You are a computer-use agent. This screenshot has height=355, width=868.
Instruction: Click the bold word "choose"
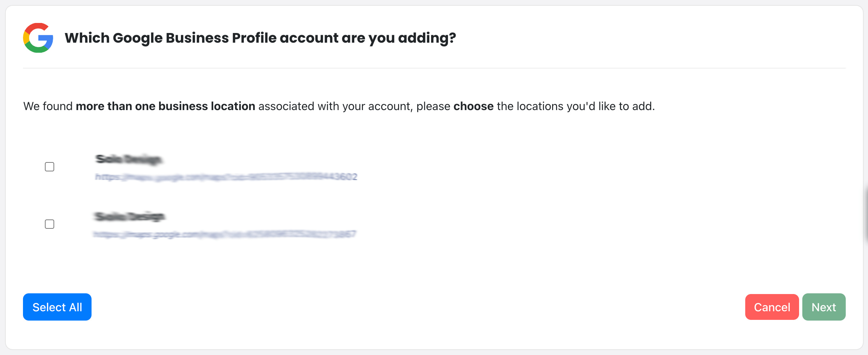[x=473, y=106]
